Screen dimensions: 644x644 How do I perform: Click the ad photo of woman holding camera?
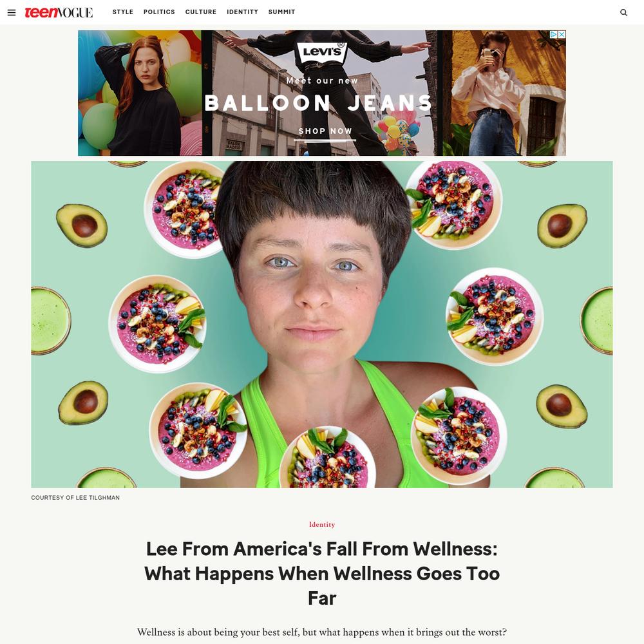[504, 93]
